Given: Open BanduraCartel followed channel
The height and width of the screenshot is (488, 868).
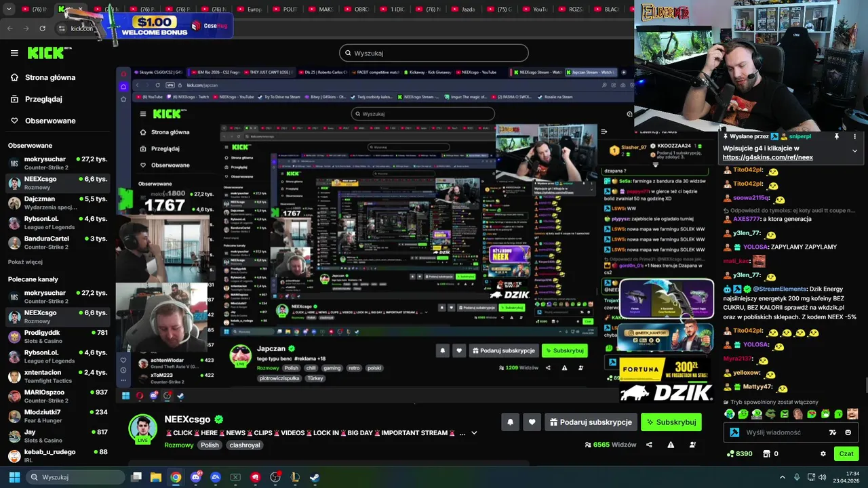Looking at the screenshot, I should pos(57,243).
